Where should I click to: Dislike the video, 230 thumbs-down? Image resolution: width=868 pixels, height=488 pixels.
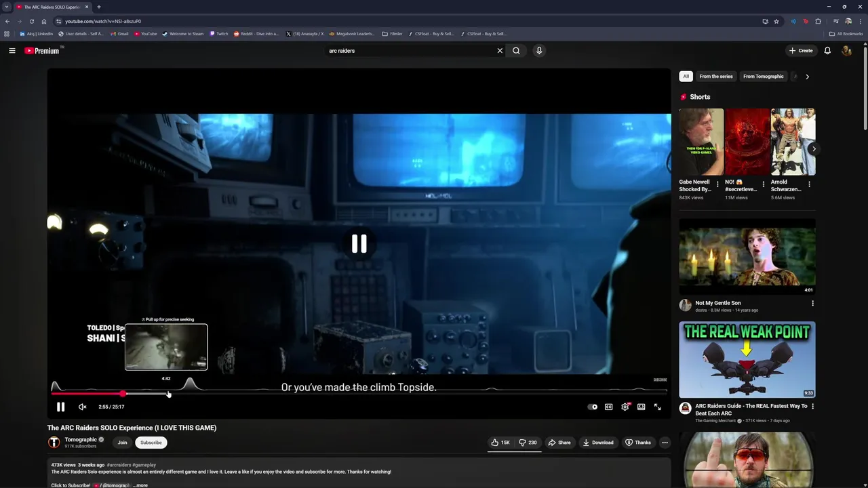pos(528,443)
